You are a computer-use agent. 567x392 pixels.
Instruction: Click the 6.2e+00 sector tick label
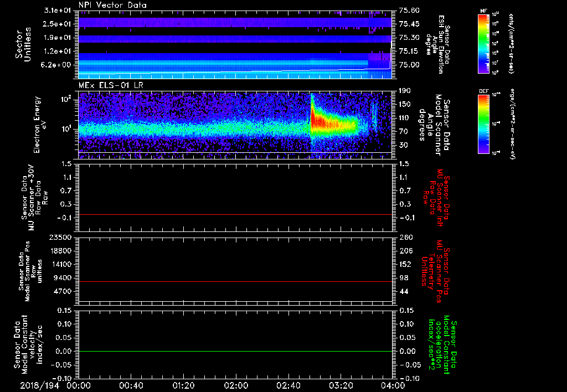click(x=56, y=65)
